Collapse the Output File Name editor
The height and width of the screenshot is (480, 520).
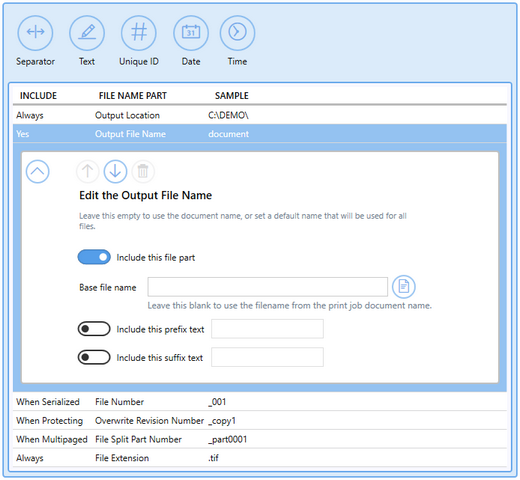coord(37,171)
